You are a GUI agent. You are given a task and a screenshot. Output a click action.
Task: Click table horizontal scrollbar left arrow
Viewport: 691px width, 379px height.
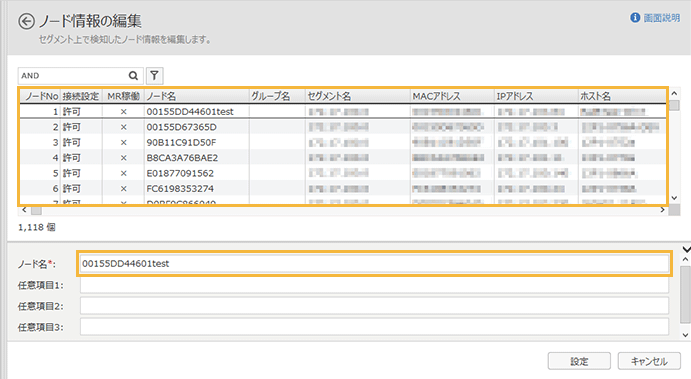(24, 210)
